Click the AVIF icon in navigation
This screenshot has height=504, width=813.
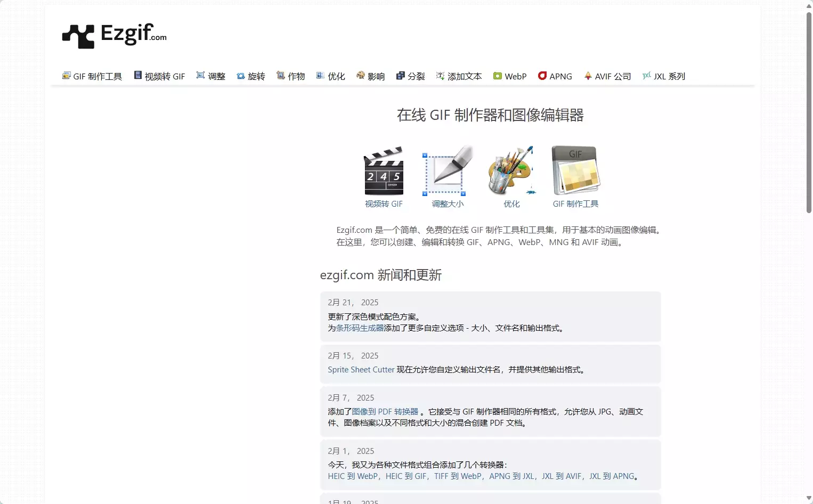(588, 76)
